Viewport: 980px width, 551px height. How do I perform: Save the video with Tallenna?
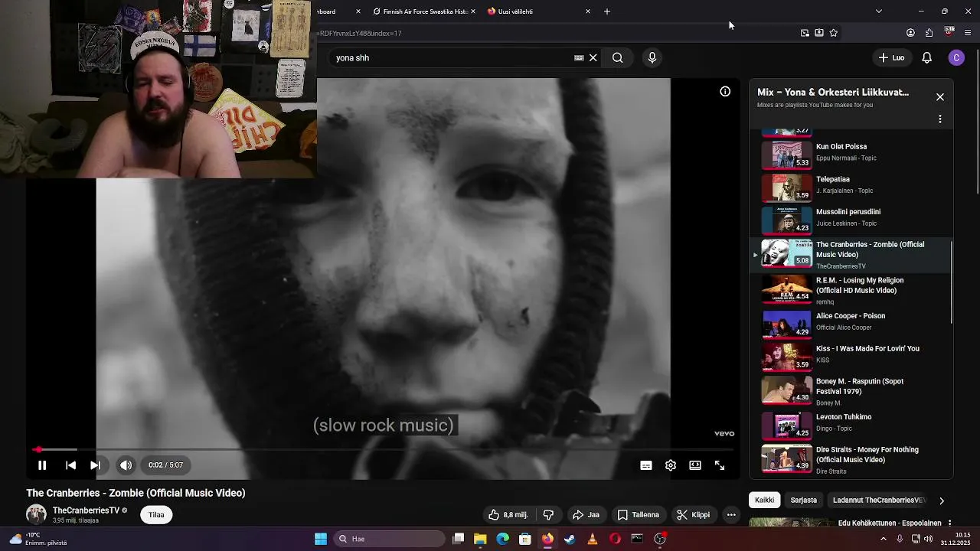point(639,515)
